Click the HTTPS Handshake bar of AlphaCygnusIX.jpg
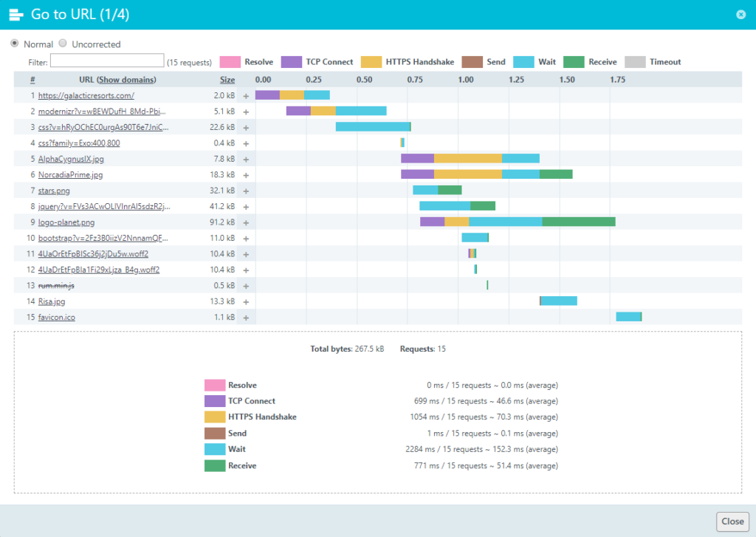The image size is (756, 537). (x=467, y=158)
